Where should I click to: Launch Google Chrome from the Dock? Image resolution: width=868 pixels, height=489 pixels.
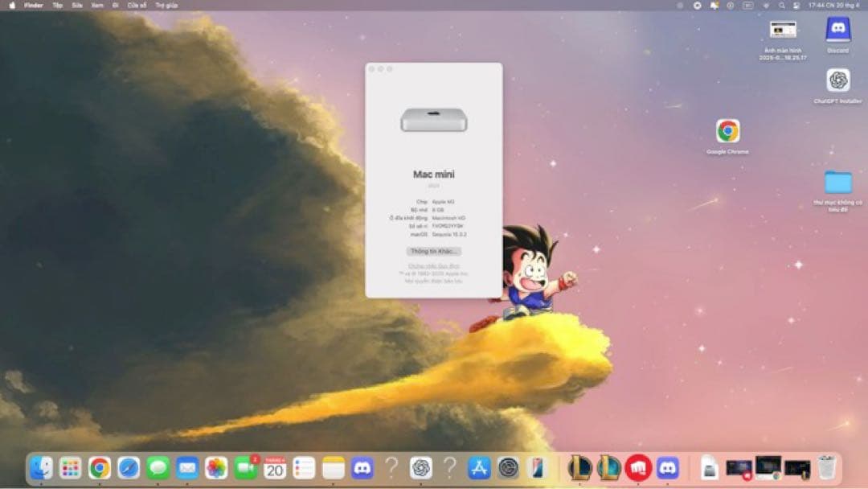tap(98, 471)
